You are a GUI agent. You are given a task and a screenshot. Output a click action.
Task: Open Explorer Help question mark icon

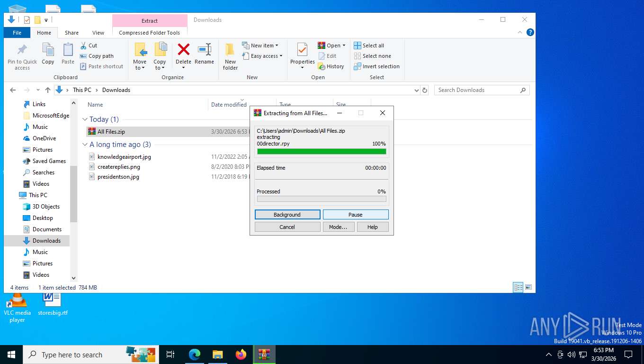530,32
